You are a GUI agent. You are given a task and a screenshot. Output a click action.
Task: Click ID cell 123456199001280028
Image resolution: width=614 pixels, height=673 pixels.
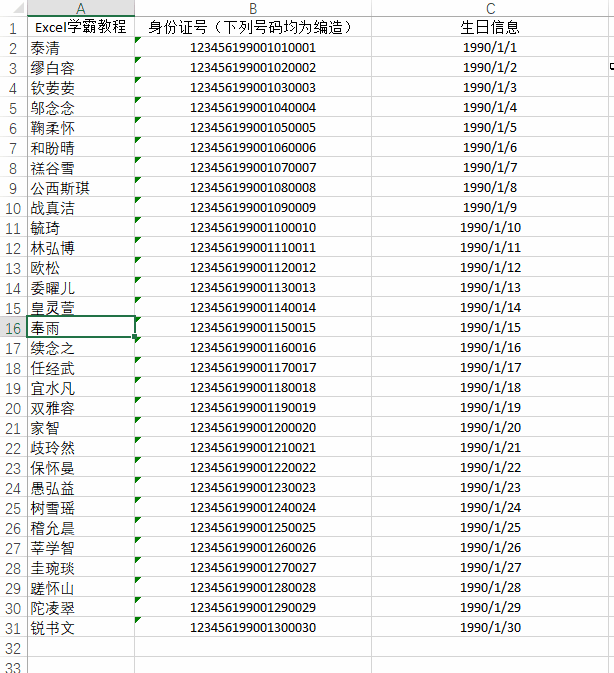253,588
